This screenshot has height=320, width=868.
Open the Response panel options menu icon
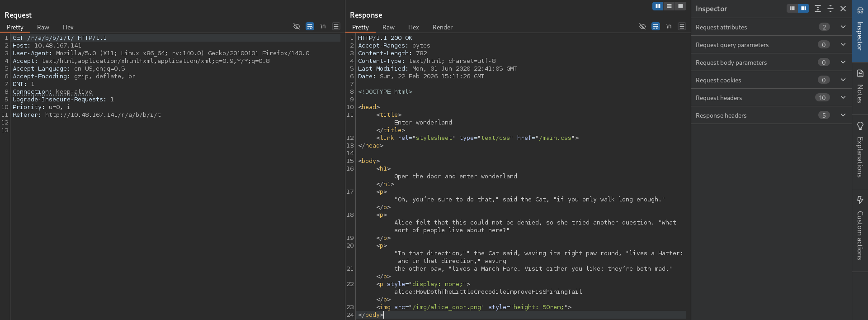(682, 27)
